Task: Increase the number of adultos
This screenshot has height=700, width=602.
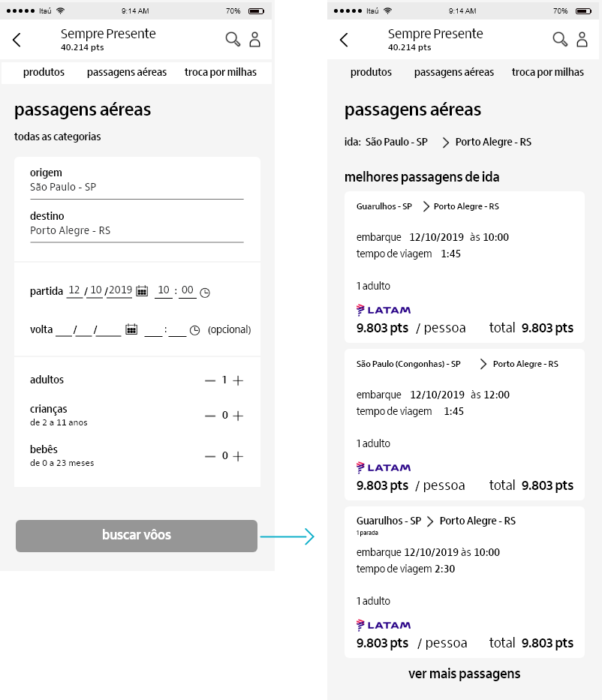Action: click(x=238, y=380)
